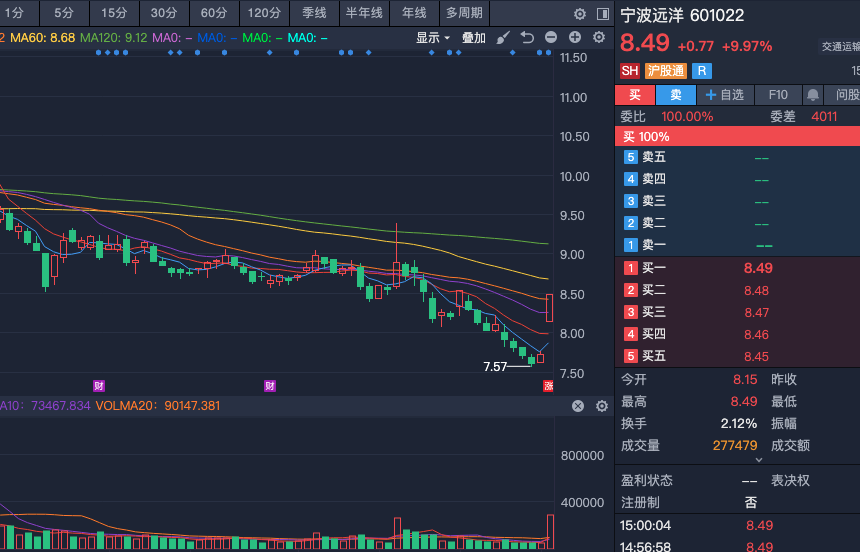Click the 沪股通 badge
The width and height of the screenshot is (860, 552).
tap(665, 71)
